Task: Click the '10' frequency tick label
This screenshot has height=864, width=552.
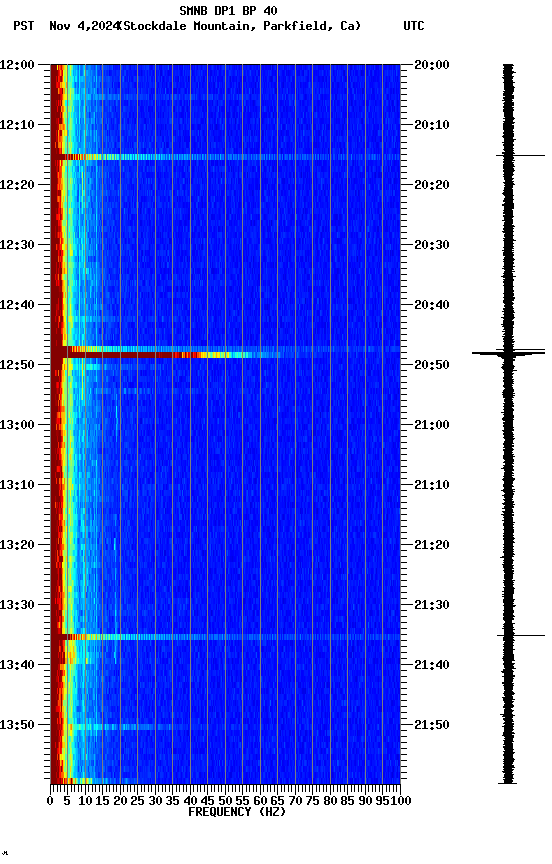Action: click(x=85, y=801)
